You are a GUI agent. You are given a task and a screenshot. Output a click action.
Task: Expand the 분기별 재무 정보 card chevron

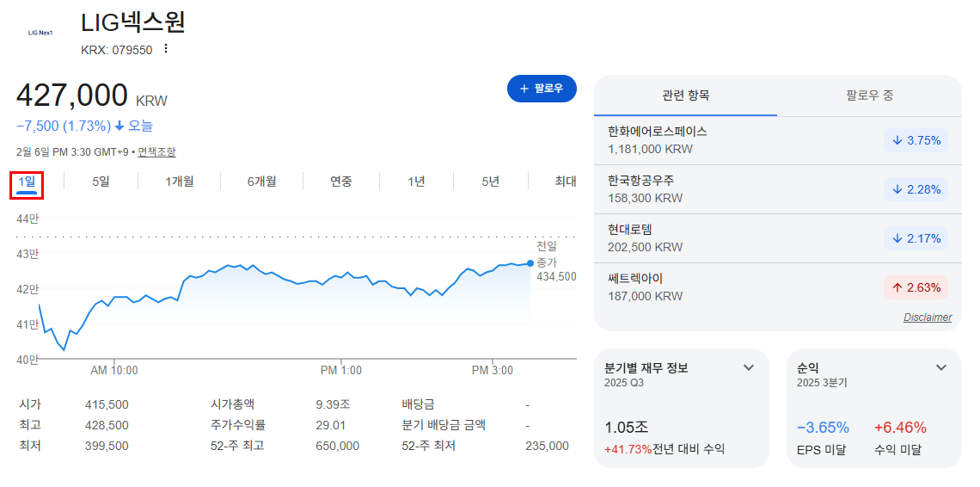[749, 367]
